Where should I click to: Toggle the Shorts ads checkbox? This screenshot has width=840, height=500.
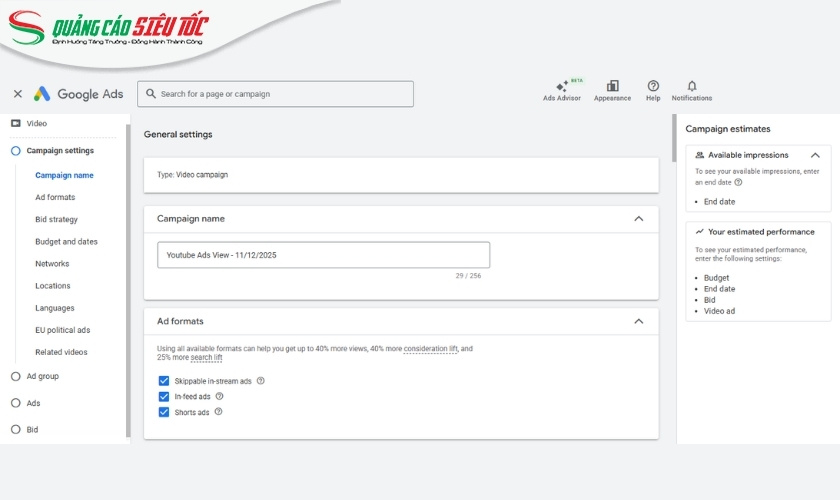point(164,412)
